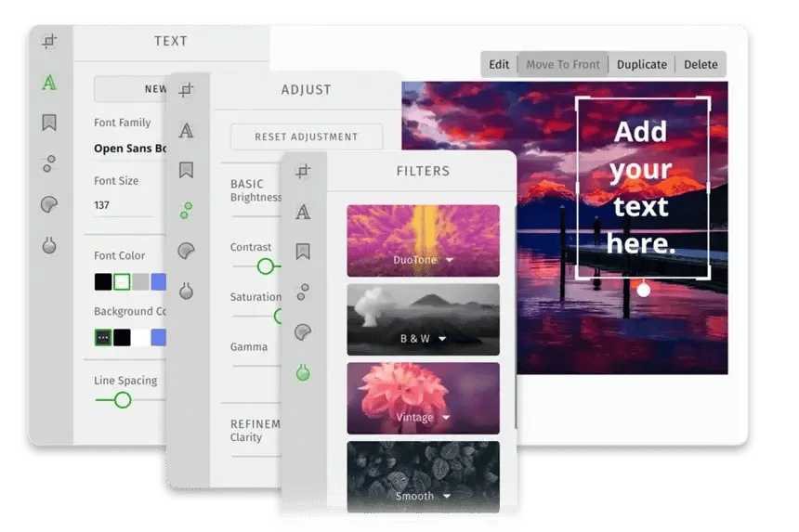The height and width of the screenshot is (532, 799).
Task: Pick the blue background color swatch
Action: [x=159, y=337]
